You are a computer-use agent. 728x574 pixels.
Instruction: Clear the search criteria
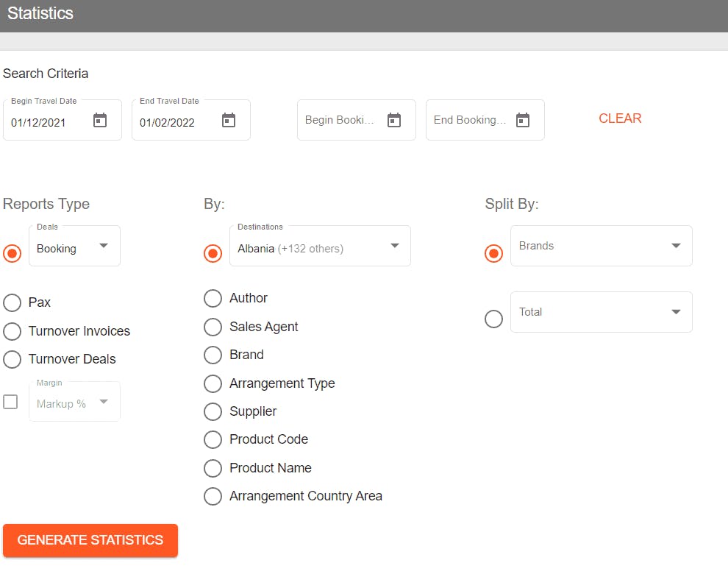pyautogui.click(x=620, y=118)
